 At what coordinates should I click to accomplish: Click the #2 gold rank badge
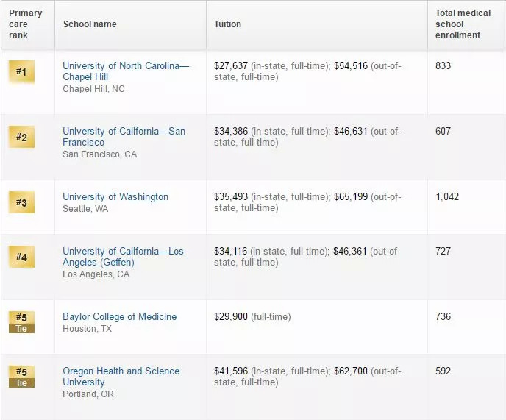21,137
